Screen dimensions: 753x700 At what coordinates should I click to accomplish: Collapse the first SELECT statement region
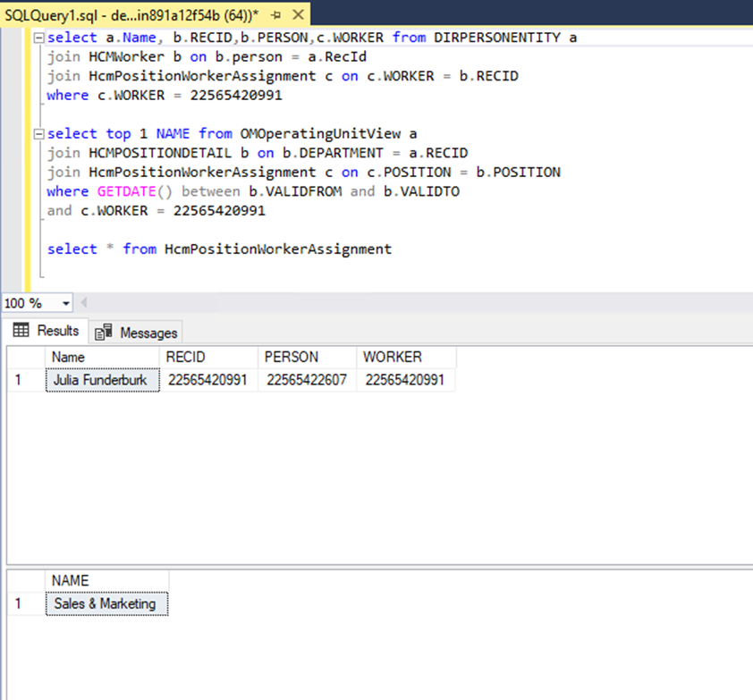[37, 37]
